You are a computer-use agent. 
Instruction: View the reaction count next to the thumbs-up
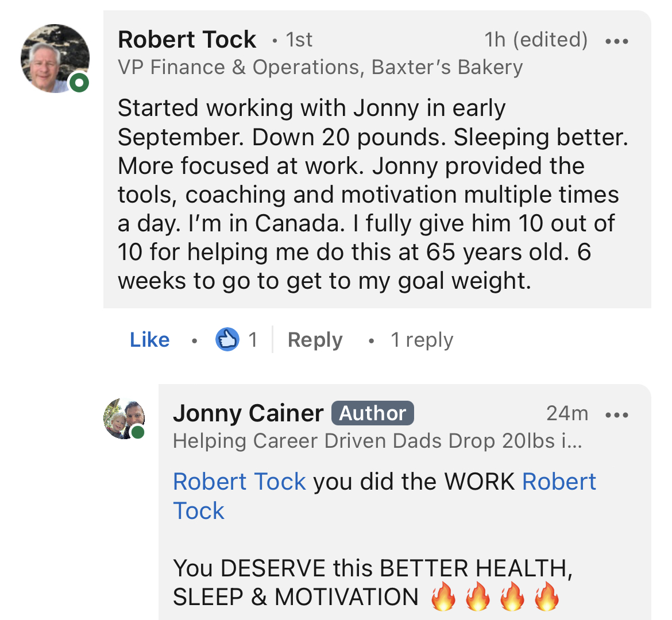click(x=253, y=340)
